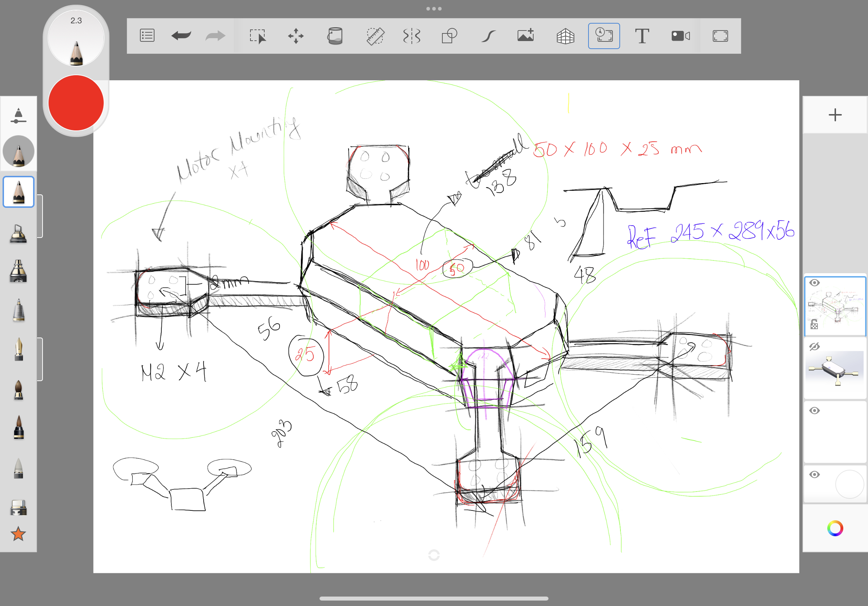This screenshot has width=868, height=606.
Task: Open the Import image tool
Action: tap(526, 36)
